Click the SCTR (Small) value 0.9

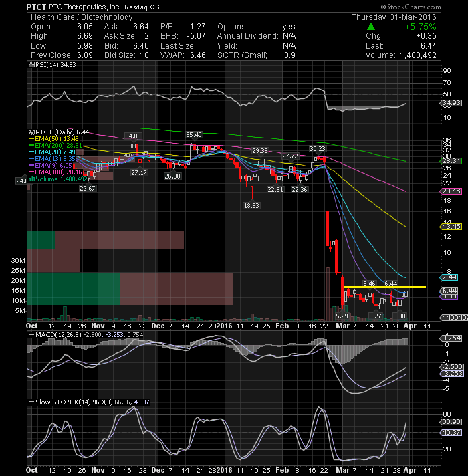click(x=290, y=55)
